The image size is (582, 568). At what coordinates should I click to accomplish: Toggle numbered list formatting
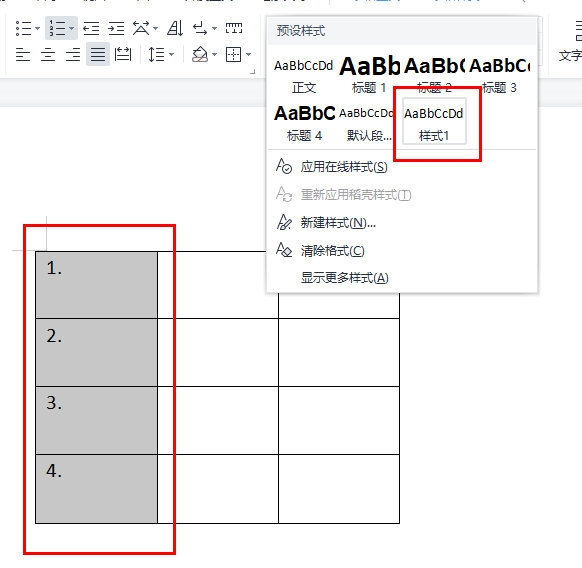pos(57,28)
